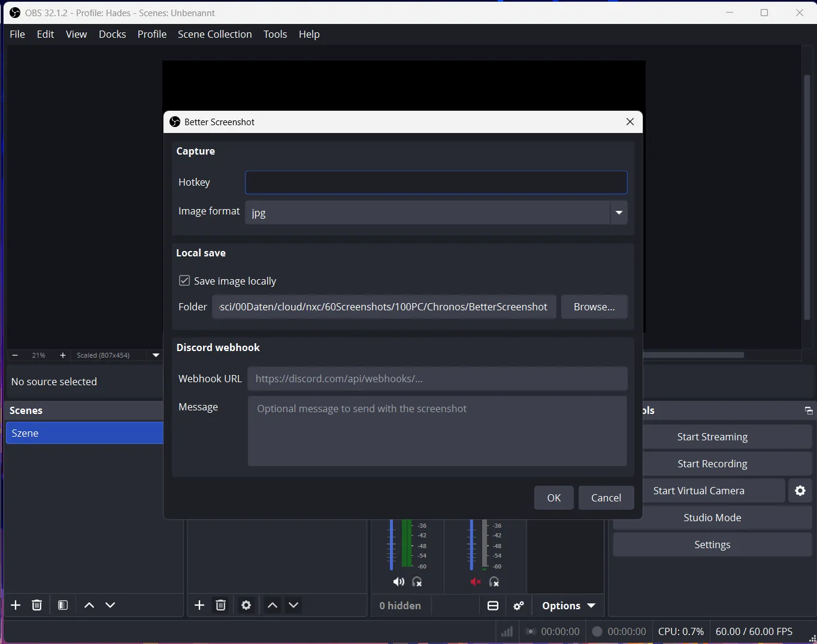
Task: Toggle monitoring headphone icon for first audio channel
Action: [x=417, y=582]
